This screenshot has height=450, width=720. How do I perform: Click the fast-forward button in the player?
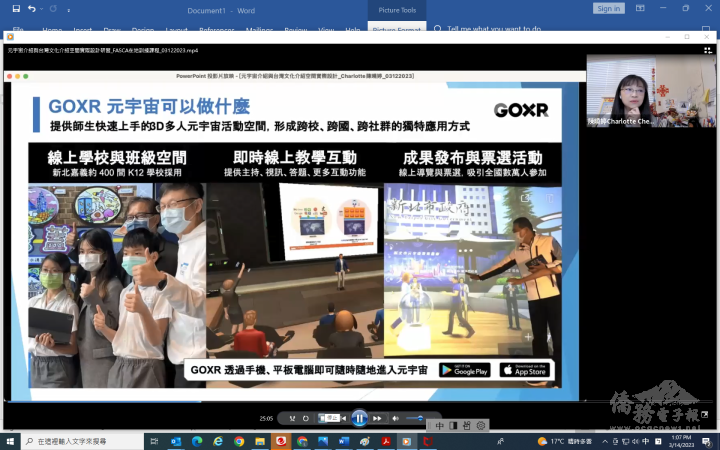[x=378, y=418]
